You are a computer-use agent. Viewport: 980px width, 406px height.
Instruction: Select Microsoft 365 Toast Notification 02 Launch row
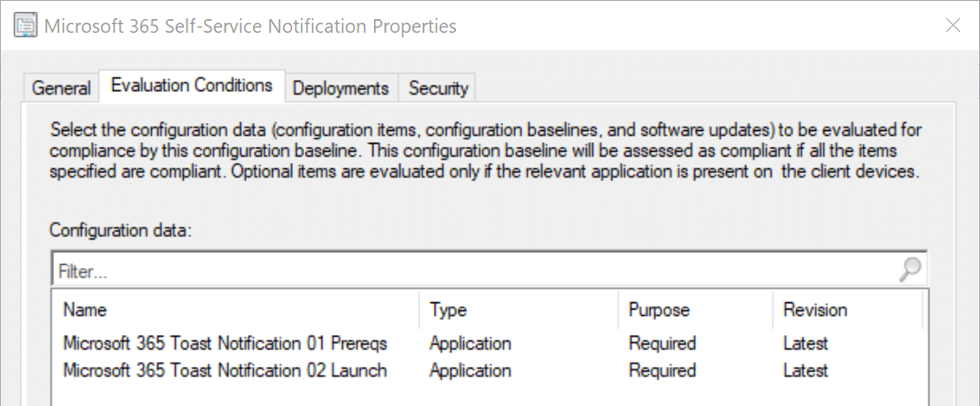(225, 370)
